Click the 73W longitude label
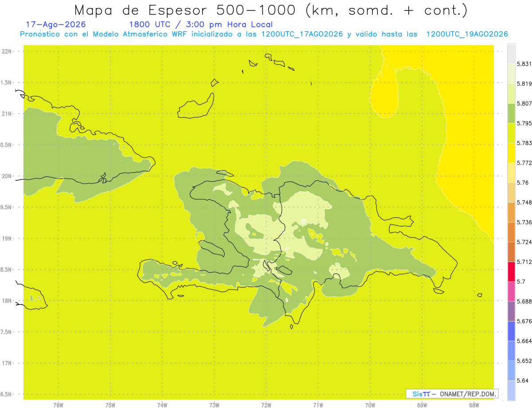532x411 pixels. [214, 404]
